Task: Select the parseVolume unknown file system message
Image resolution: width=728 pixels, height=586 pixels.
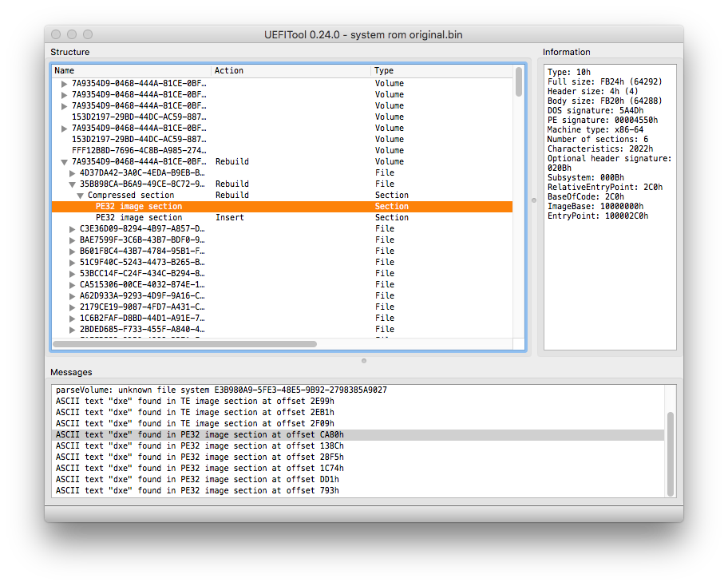Action: point(358,390)
